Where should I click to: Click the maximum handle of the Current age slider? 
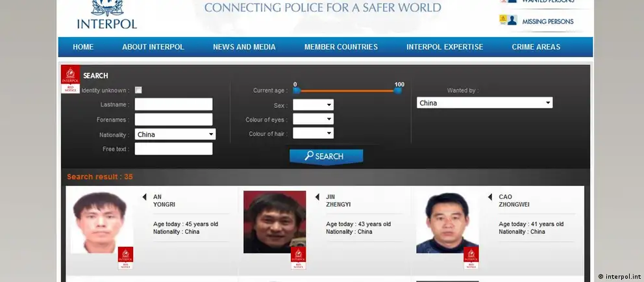tap(398, 90)
